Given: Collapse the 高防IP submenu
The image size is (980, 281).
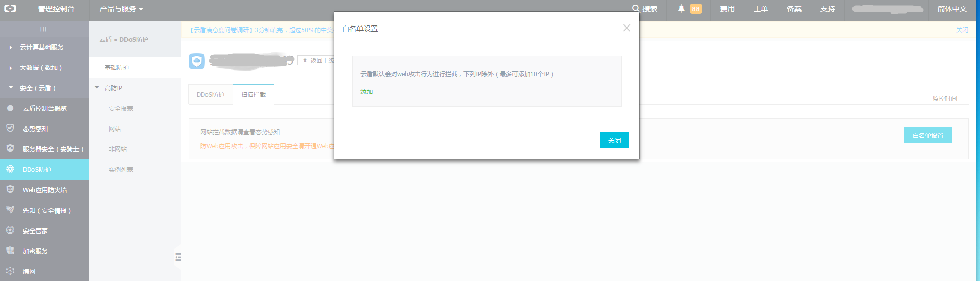Looking at the screenshot, I should click(97, 88).
